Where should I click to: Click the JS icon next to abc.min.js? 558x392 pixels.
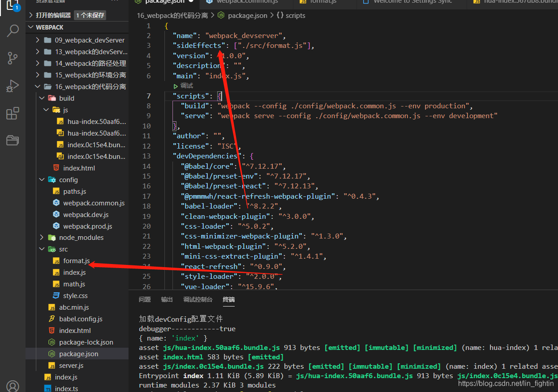tap(52, 307)
